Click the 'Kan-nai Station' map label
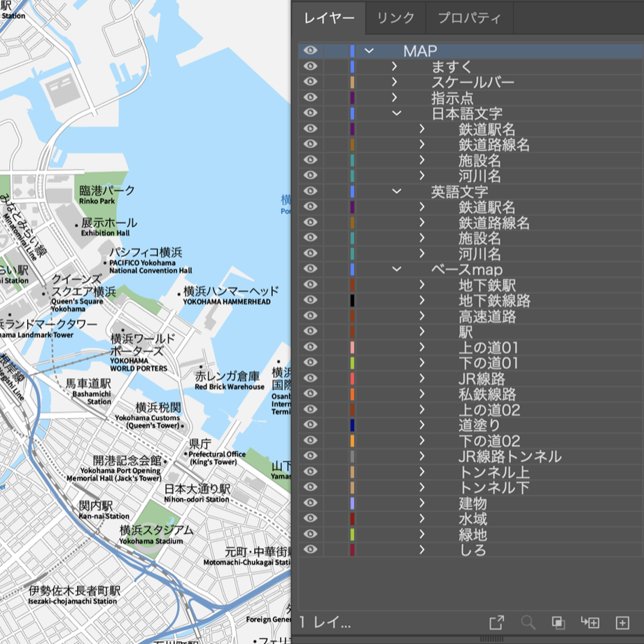 (104, 516)
